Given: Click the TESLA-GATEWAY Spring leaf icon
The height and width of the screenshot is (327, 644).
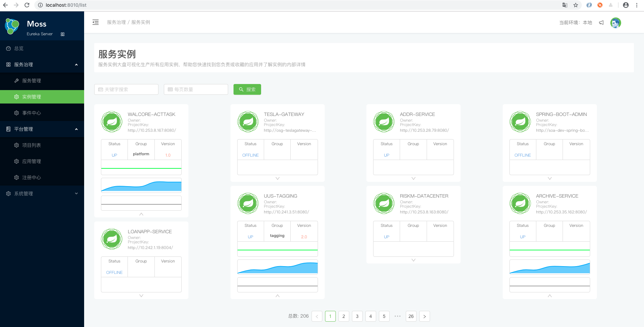Looking at the screenshot, I should pos(248,122).
